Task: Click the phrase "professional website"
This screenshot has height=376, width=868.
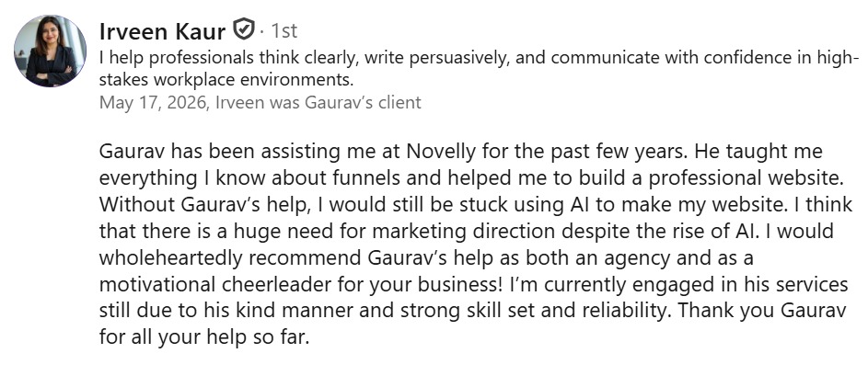Action: tap(744, 178)
